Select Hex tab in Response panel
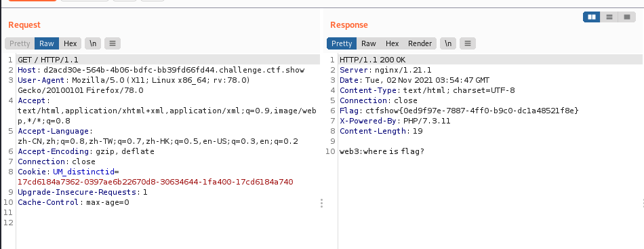 click(x=393, y=43)
